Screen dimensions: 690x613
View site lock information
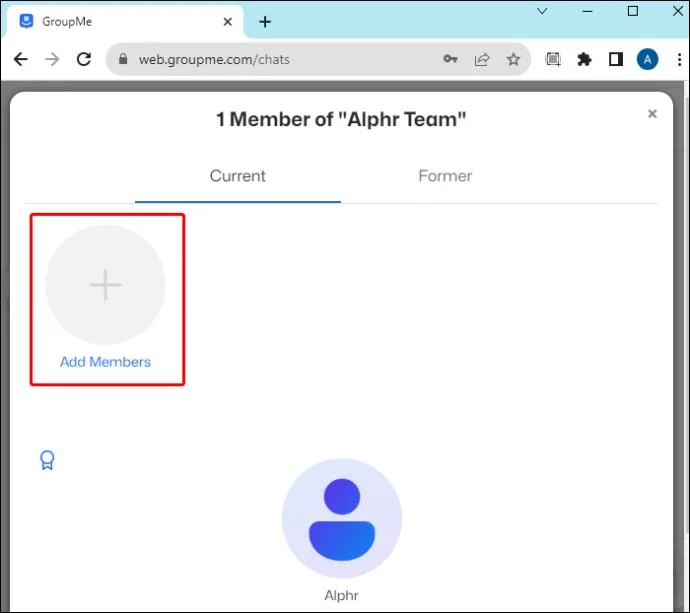coord(123,59)
